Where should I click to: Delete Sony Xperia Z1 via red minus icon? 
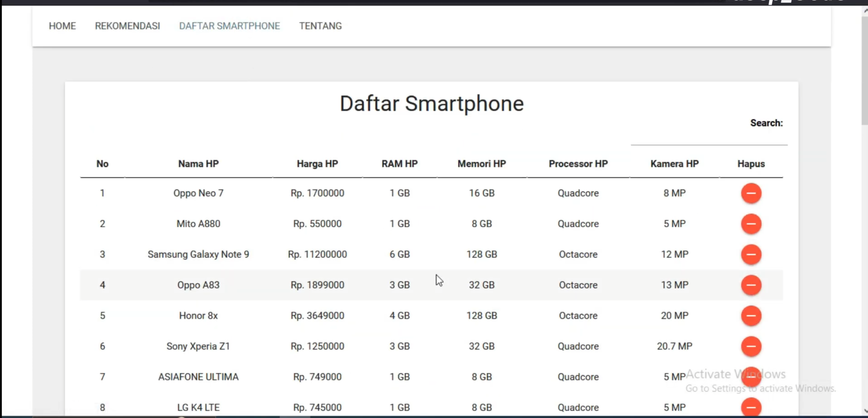point(751,346)
